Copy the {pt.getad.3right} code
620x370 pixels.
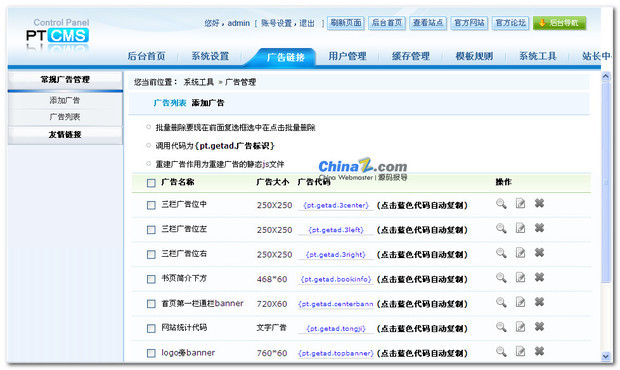point(336,255)
